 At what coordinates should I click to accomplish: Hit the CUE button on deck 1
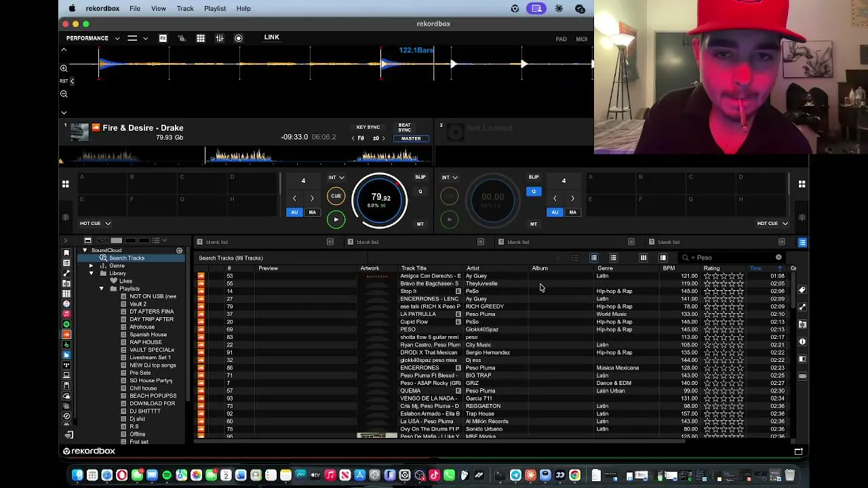[336, 196]
